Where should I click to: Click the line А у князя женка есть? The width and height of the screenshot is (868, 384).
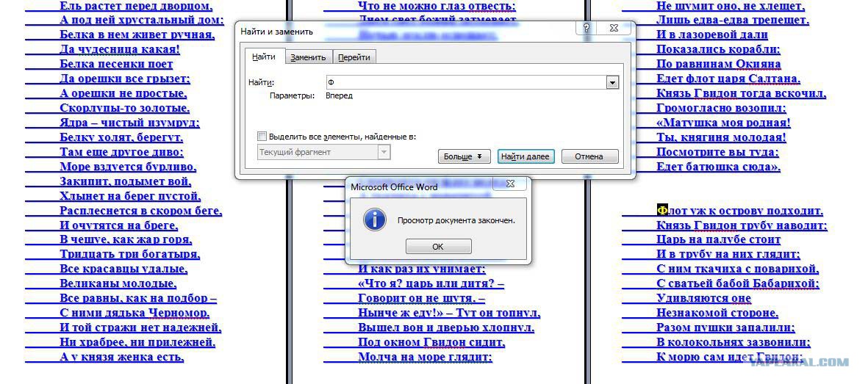click(122, 357)
